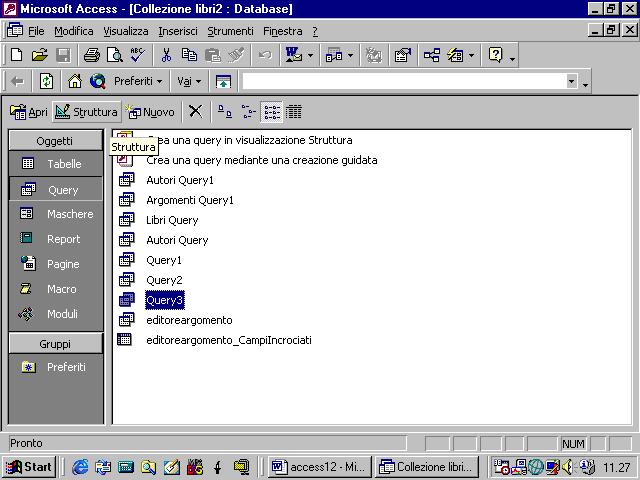Click the Gruppi header button
The height and width of the screenshot is (480, 640).
click(56, 344)
